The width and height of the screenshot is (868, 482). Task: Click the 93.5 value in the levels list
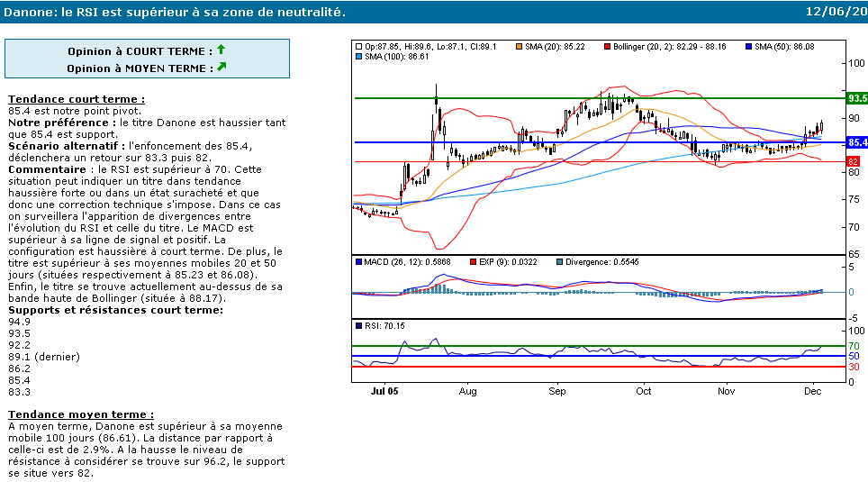(20, 333)
